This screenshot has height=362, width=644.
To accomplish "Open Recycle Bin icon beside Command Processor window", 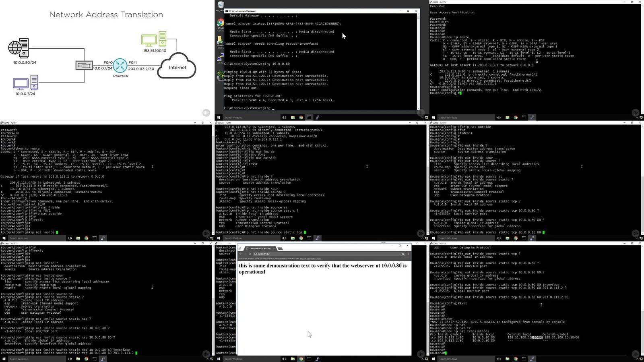I will tap(220, 6).
